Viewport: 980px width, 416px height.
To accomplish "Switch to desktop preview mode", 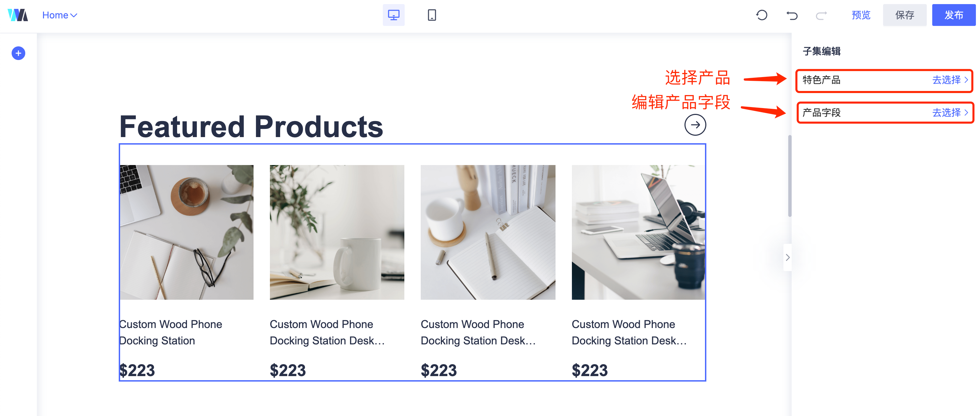I will pos(393,15).
